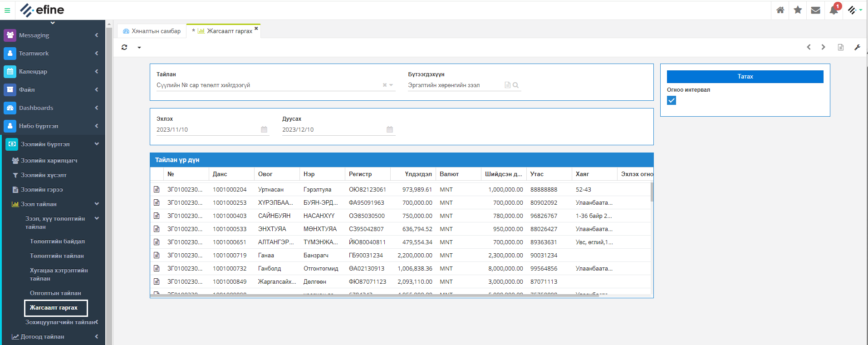The height and width of the screenshot is (345, 868).
Task: Toggle the Огноо интервал checkbox
Action: (x=672, y=100)
